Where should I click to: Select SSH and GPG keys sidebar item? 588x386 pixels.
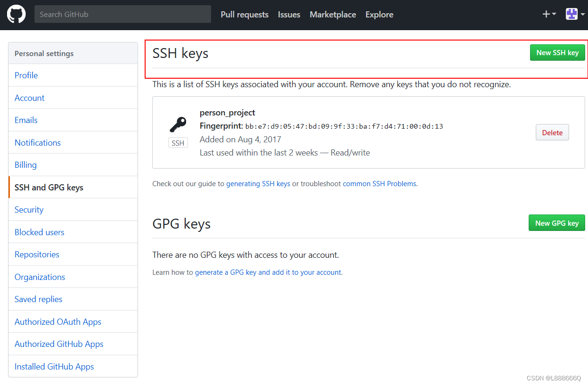[x=73, y=188]
